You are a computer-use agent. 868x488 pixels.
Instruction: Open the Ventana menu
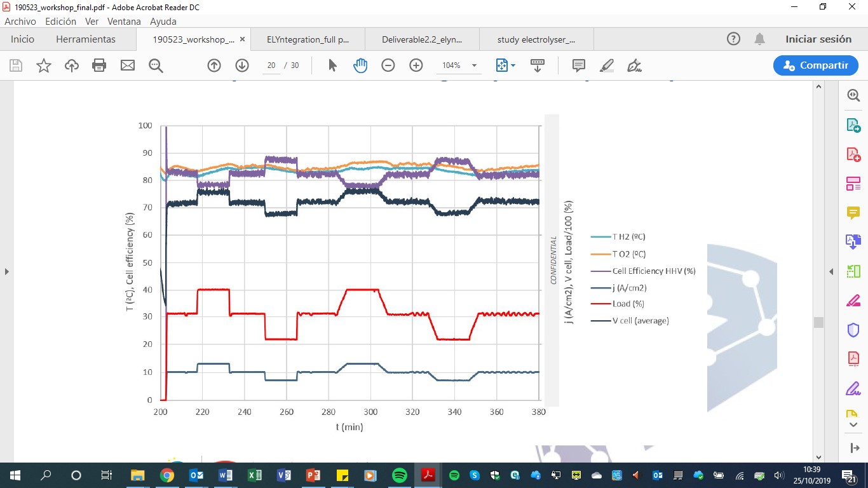(x=124, y=21)
